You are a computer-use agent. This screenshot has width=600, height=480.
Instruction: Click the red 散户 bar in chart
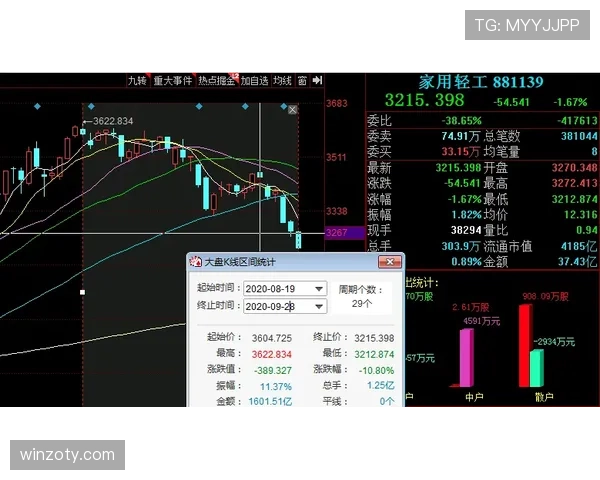525,346
